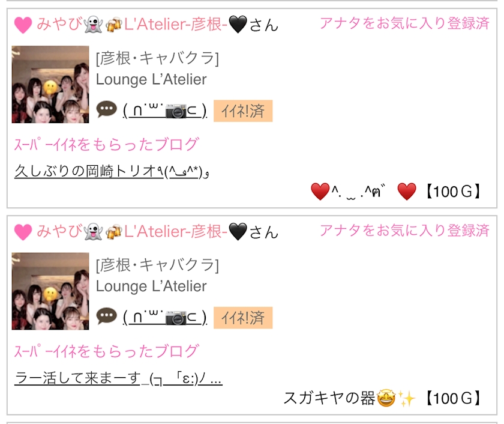The image size is (504, 424).
Task: Click the pink heart in second card header
Action: click(x=23, y=232)
